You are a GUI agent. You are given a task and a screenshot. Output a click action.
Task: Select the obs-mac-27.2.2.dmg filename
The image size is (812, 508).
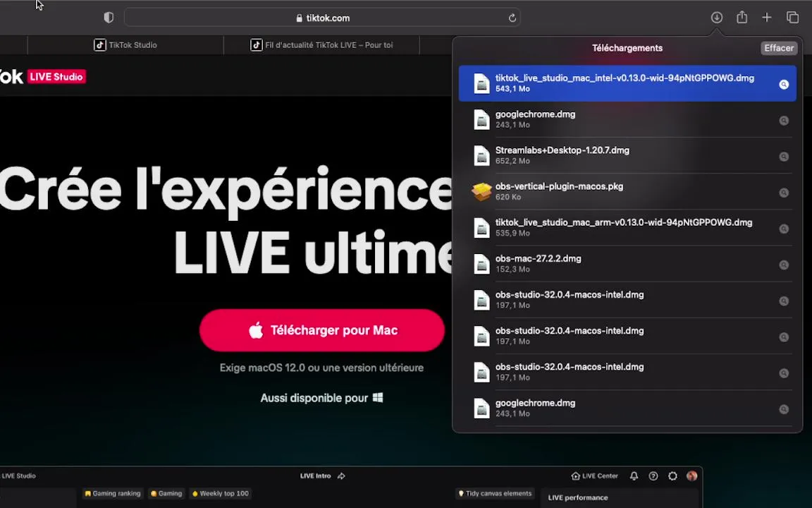[x=538, y=258]
